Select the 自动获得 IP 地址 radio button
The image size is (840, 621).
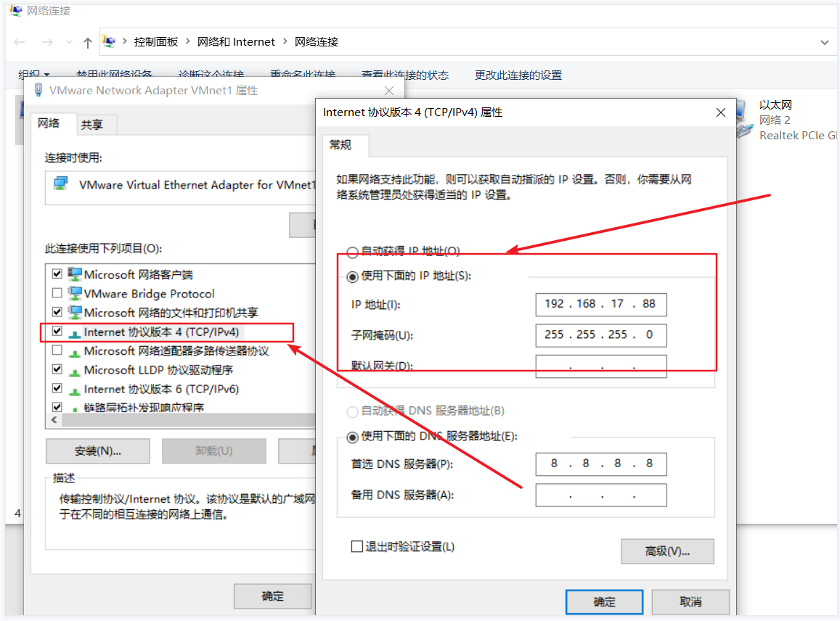[x=353, y=252]
